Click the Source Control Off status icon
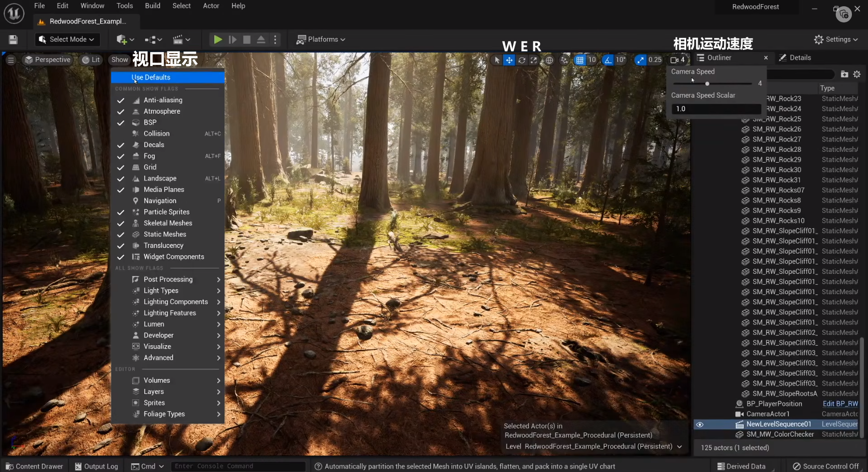 coord(797,466)
